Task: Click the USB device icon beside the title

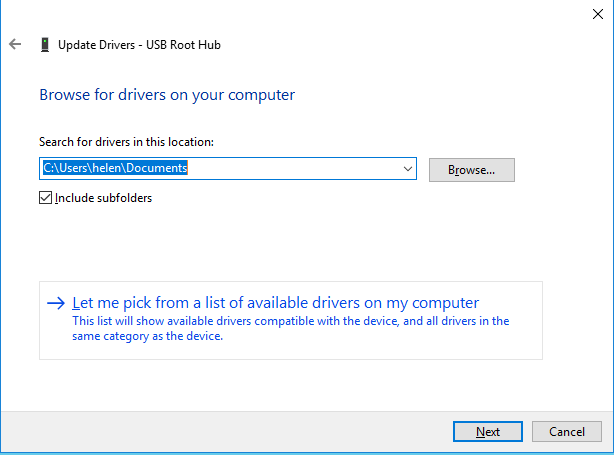Action: 45,45
